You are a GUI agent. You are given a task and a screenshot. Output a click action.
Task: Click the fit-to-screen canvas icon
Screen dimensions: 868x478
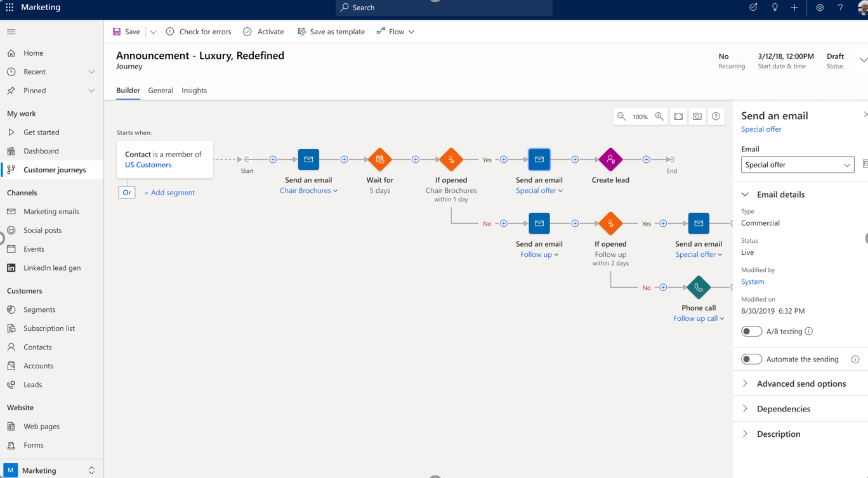678,117
